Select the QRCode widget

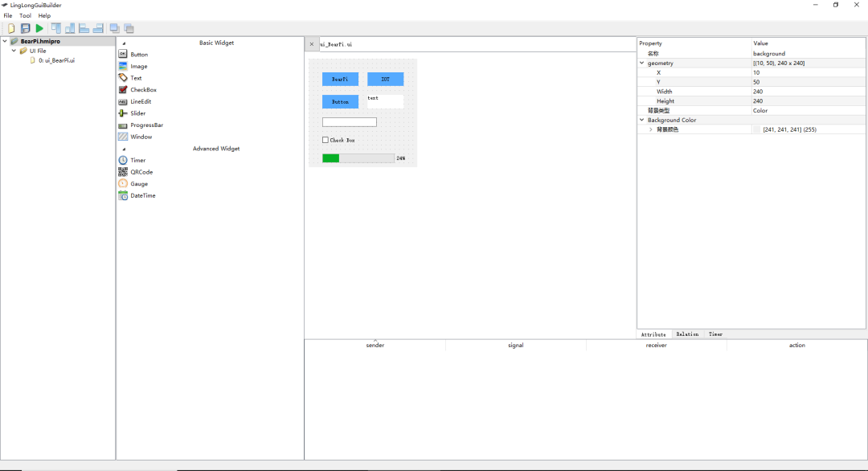tap(141, 172)
